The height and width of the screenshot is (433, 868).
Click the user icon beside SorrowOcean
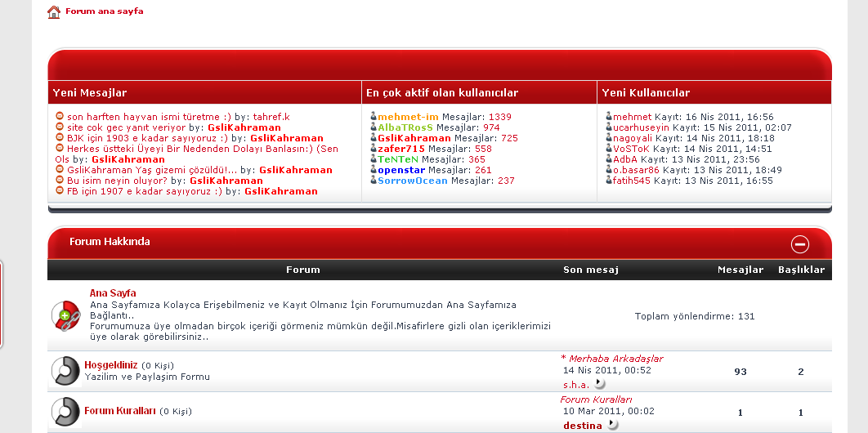(374, 180)
